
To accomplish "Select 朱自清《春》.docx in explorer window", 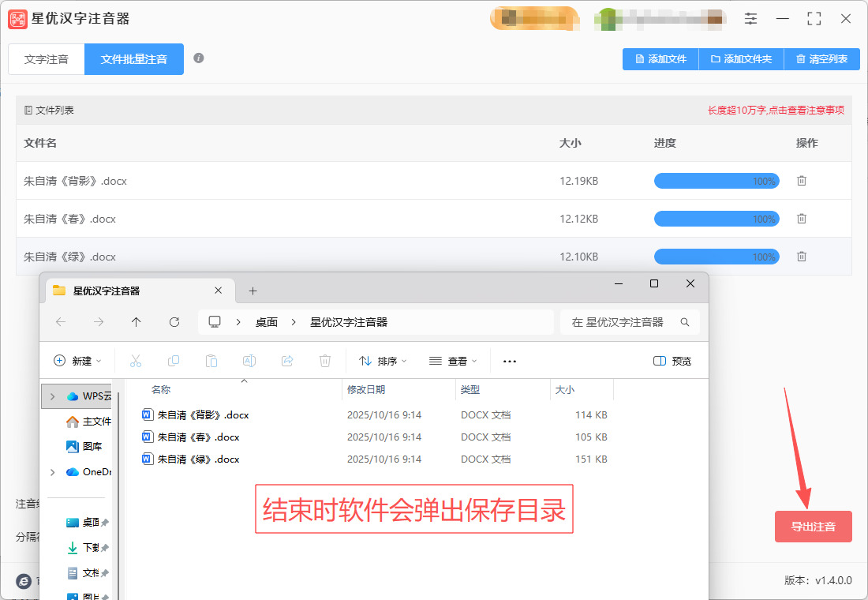I will pyautogui.click(x=198, y=437).
